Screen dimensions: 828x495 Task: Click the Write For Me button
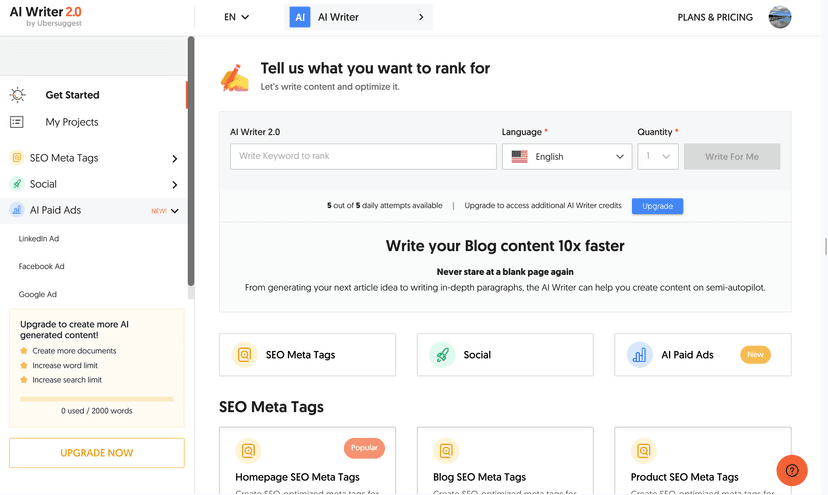[732, 156]
